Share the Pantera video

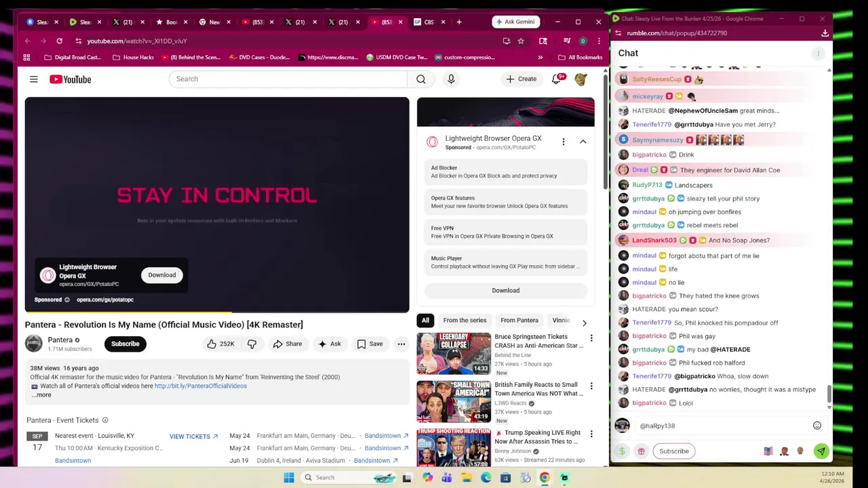pyautogui.click(x=288, y=344)
